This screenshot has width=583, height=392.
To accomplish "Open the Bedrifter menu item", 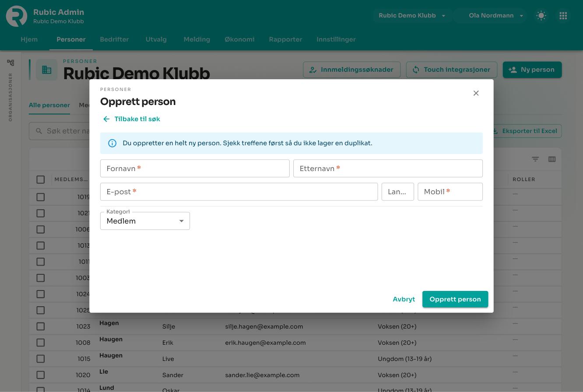I will click(x=114, y=39).
